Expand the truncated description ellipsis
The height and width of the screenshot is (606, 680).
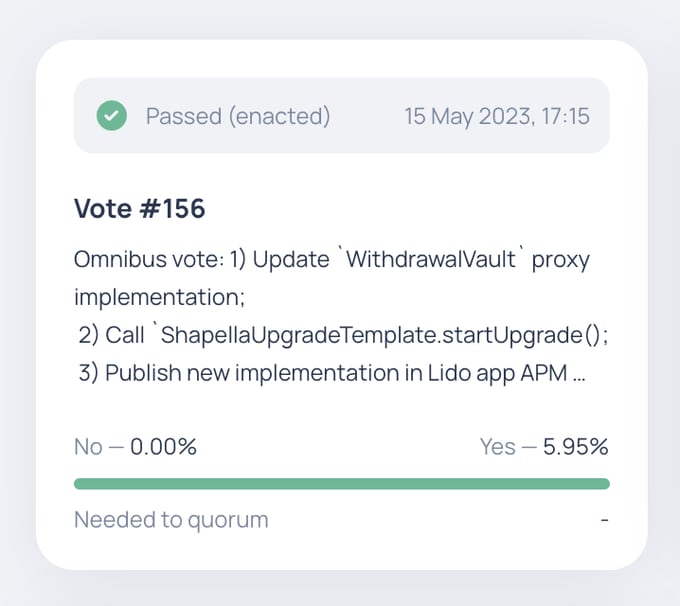coord(579,376)
